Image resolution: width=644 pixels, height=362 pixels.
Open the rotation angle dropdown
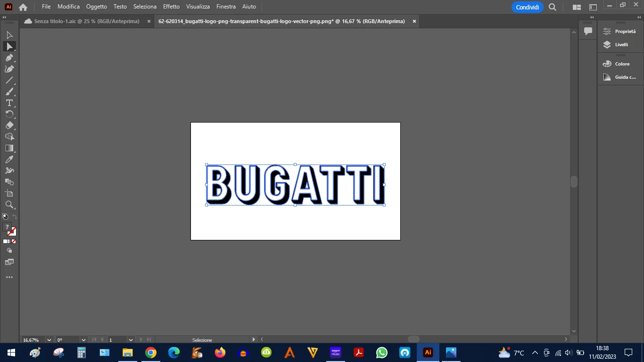[x=83, y=340]
